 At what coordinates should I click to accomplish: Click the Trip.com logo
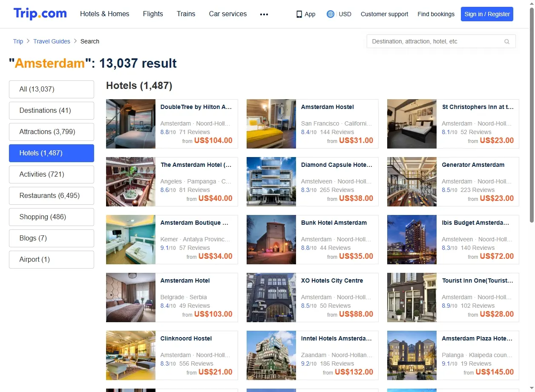(40, 14)
